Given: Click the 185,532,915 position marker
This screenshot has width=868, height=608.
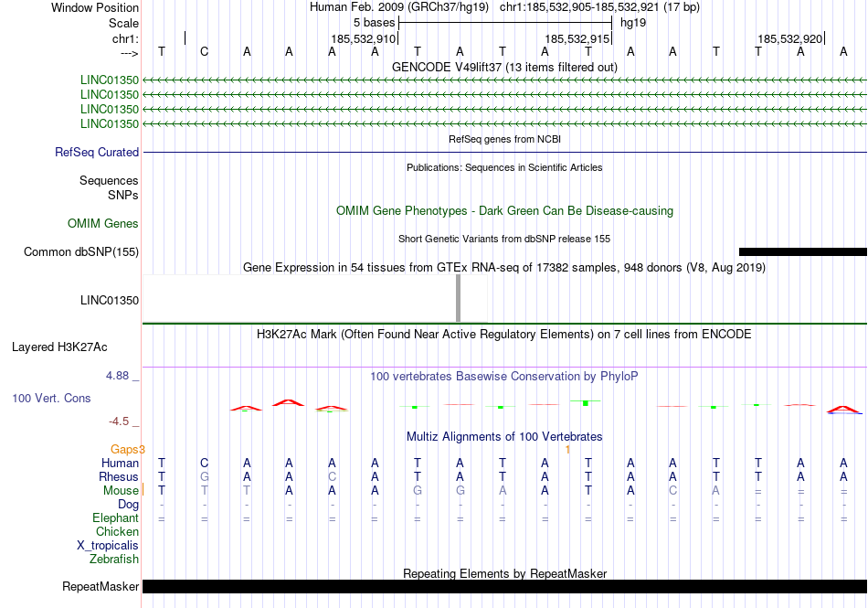Looking at the screenshot, I should point(577,38).
